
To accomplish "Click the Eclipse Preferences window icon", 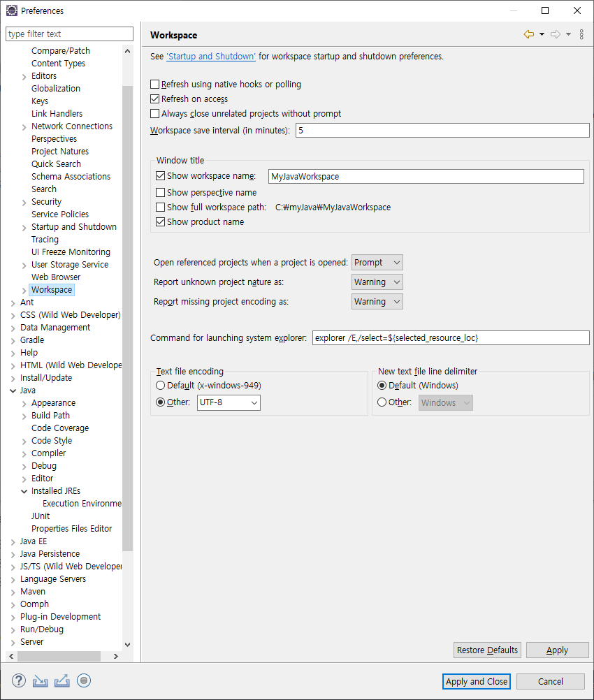I will [12, 10].
